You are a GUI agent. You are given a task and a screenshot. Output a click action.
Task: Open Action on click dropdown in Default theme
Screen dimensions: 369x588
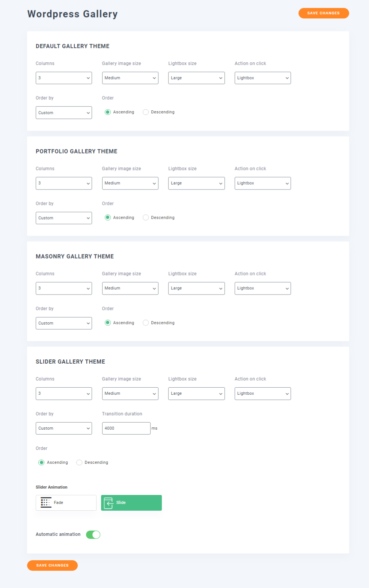[x=263, y=78]
